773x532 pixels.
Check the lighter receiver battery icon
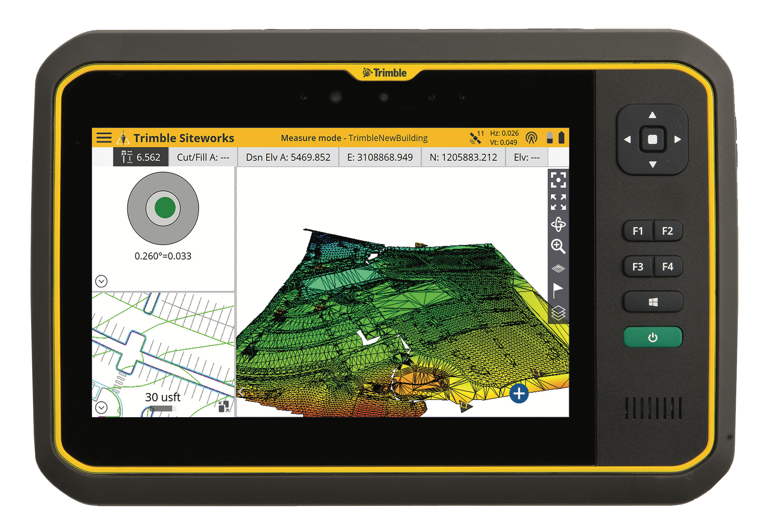point(550,138)
